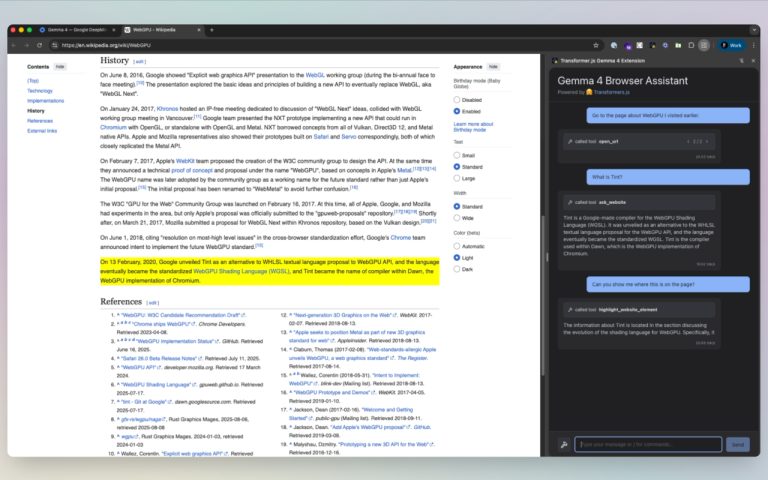Viewport: 768px width, 480px height.
Task: Jump to Implementations section in Contents
Action: 46,101
